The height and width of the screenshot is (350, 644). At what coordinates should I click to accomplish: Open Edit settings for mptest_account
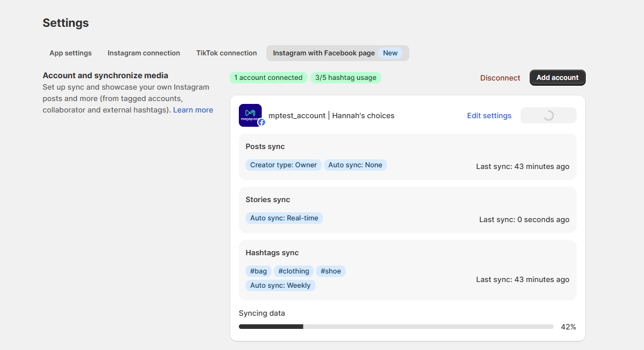pyautogui.click(x=489, y=115)
